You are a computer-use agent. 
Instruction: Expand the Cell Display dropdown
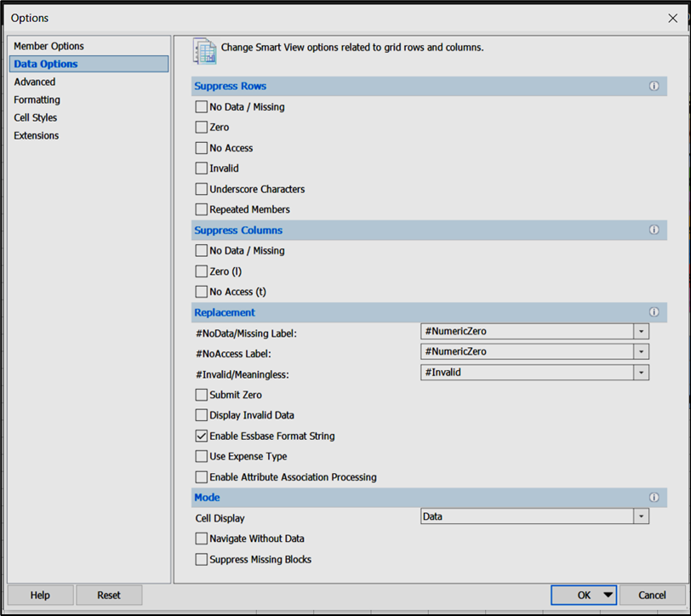point(641,516)
